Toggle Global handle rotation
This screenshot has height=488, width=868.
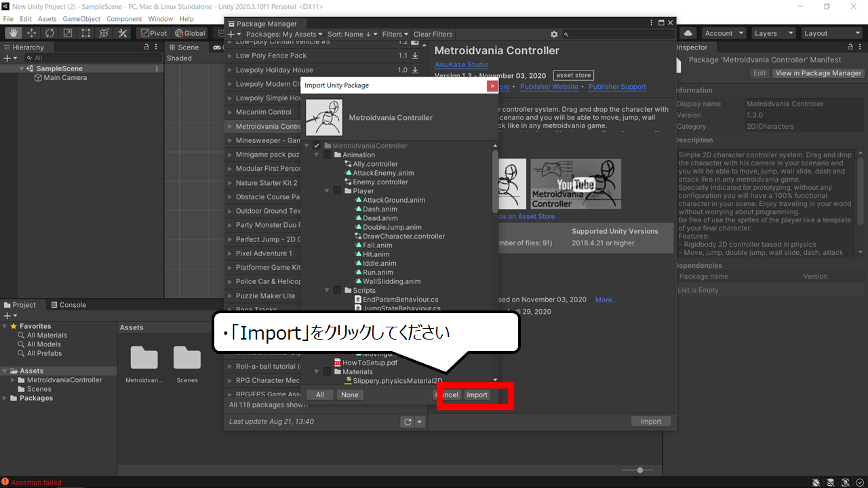[190, 33]
